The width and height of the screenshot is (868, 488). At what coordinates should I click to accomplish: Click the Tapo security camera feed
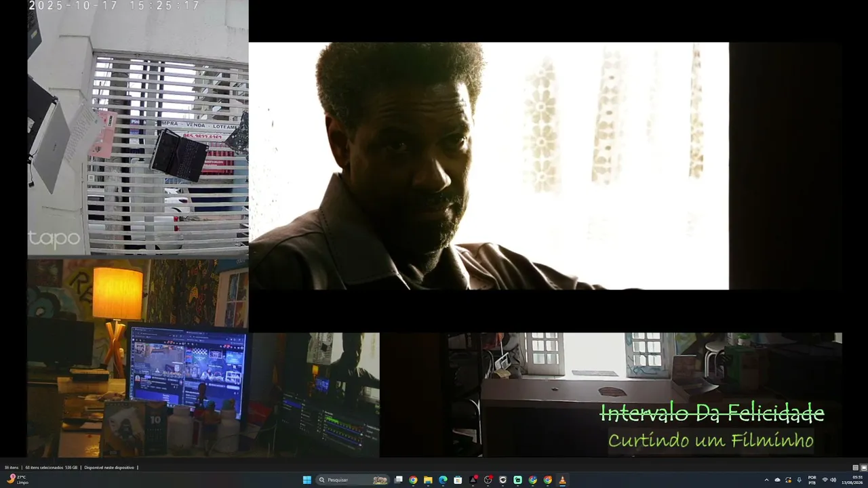(138, 128)
